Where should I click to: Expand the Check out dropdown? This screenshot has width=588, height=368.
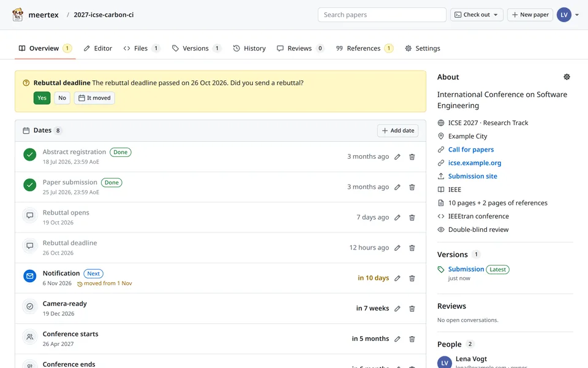[x=477, y=15]
